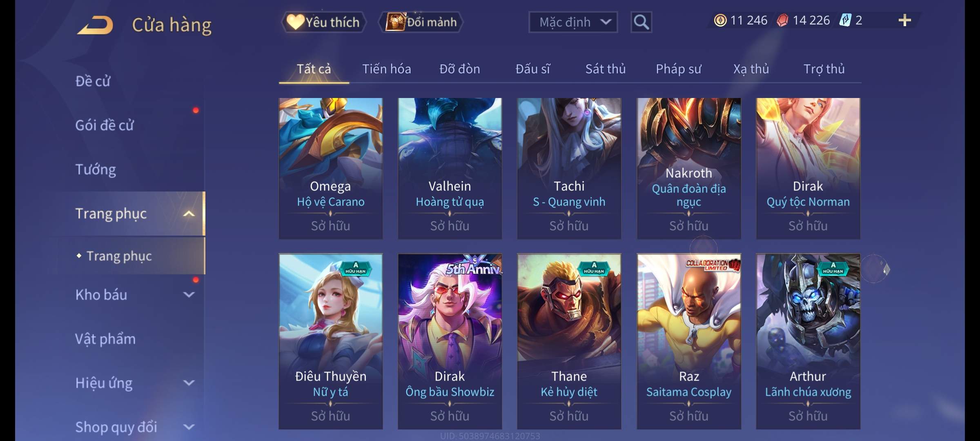Expand the Kho báu sidebar section

(x=188, y=294)
